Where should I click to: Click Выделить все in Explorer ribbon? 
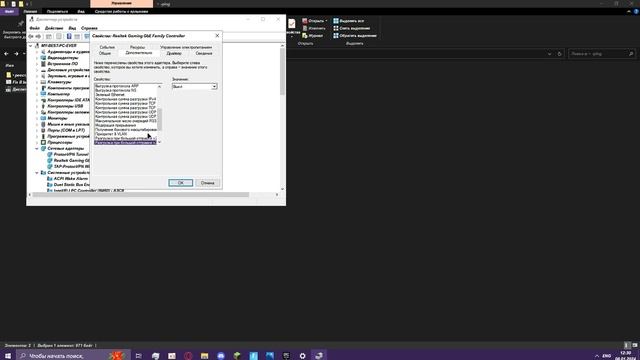(x=348, y=21)
